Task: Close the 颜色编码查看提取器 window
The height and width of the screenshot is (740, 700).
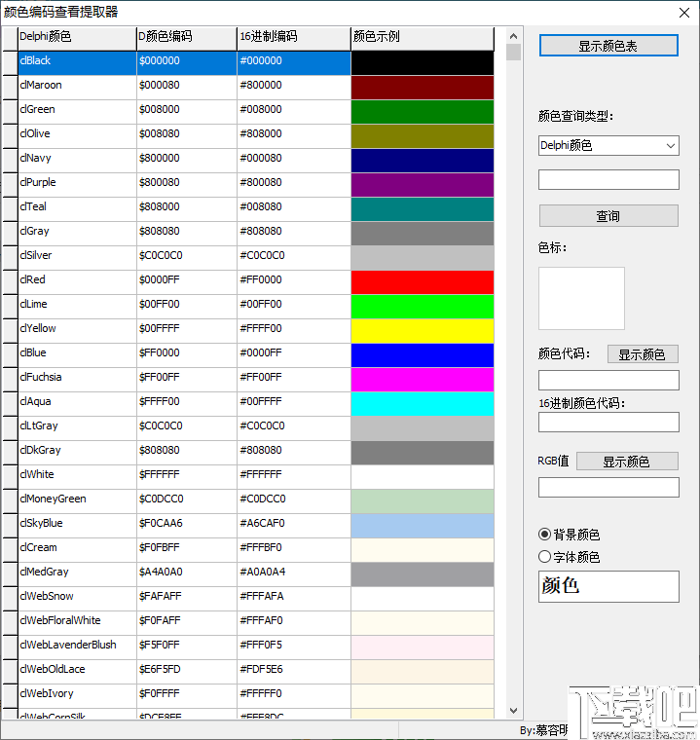Action: 684,13
